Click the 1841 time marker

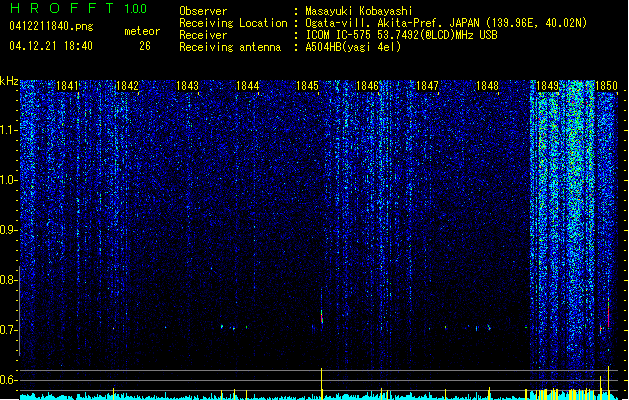[x=67, y=86]
